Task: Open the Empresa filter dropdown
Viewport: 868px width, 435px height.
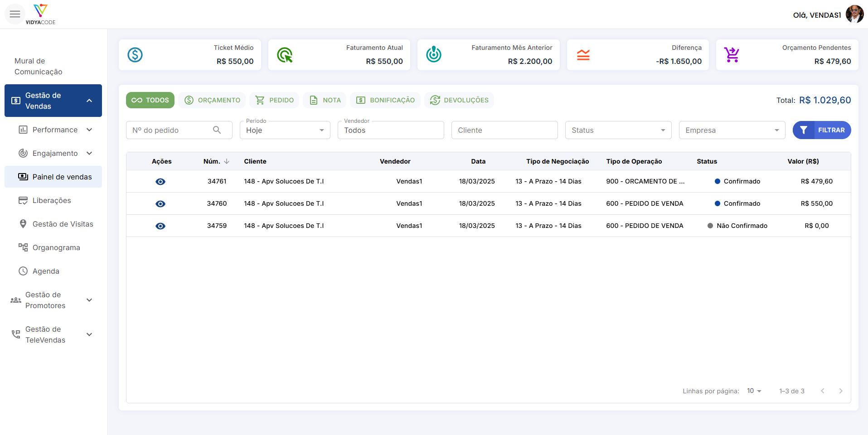Action: tap(732, 130)
